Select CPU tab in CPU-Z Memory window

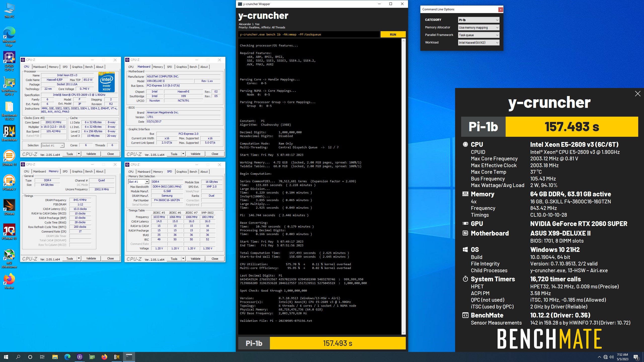click(x=26, y=171)
